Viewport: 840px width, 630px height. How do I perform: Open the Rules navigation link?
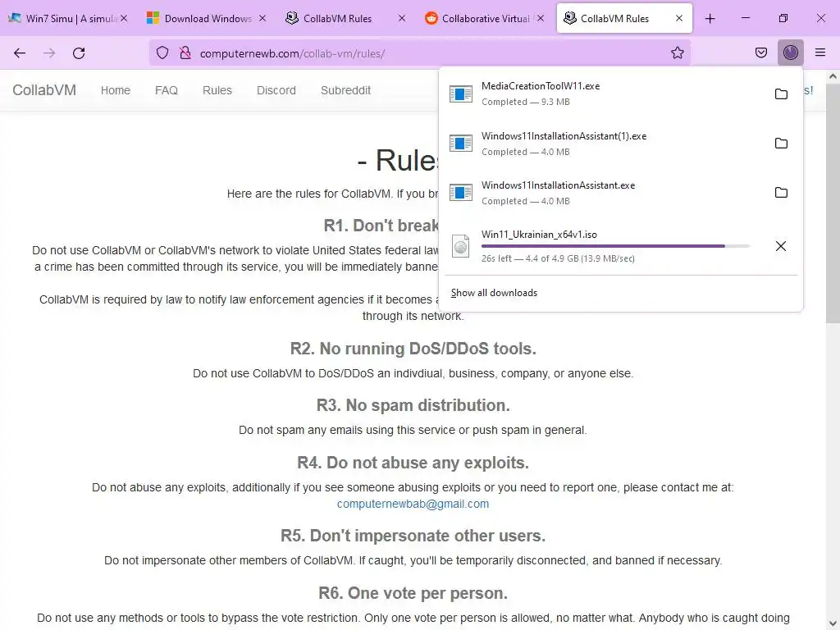217,90
